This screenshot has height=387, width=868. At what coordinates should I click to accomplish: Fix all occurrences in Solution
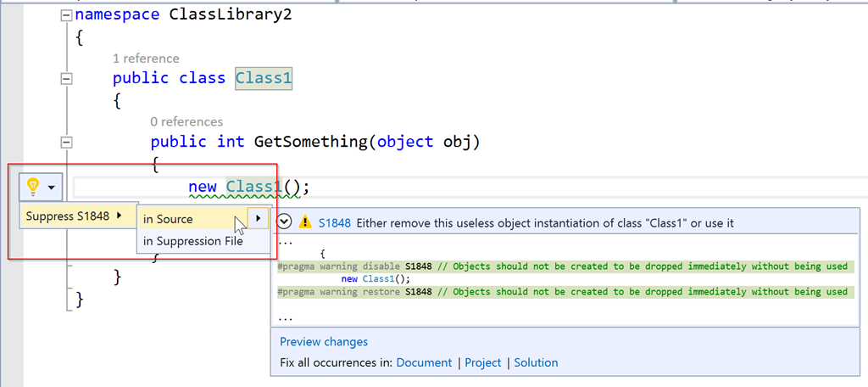pyautogui.click(x=536, y=362)
